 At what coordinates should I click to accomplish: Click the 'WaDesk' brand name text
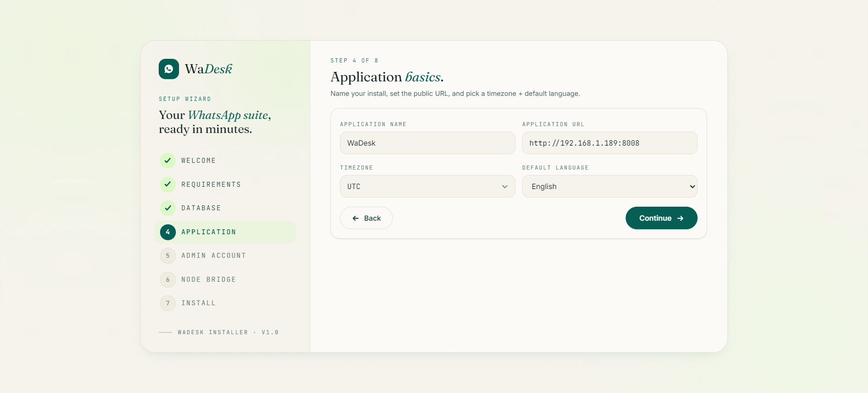click(208, 69)
